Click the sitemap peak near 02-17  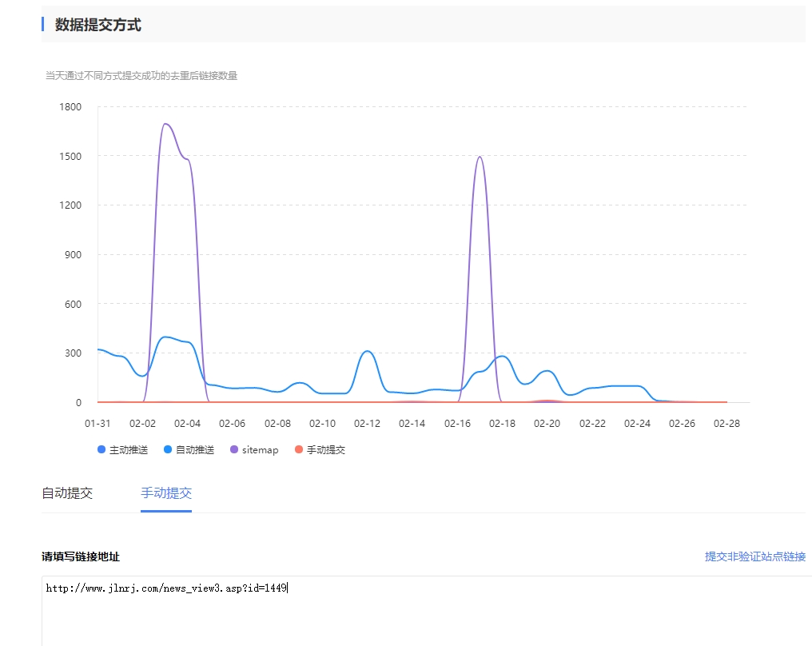coord(480,157)
